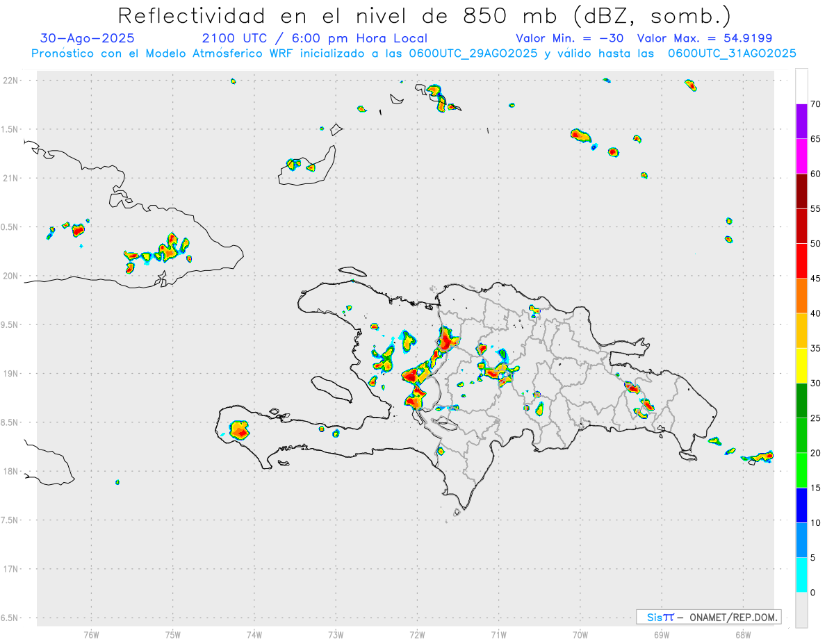
Task: Click the longitude axis label '69W'
Action: (662, 635)
